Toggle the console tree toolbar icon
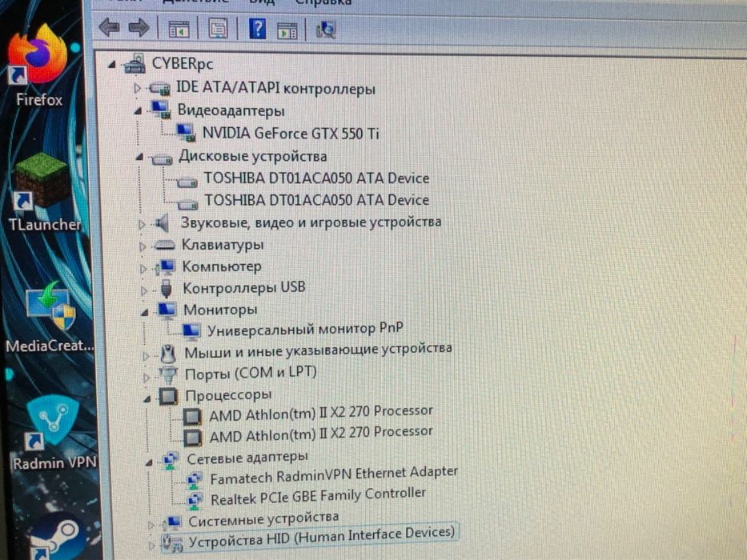 point(179,30)
